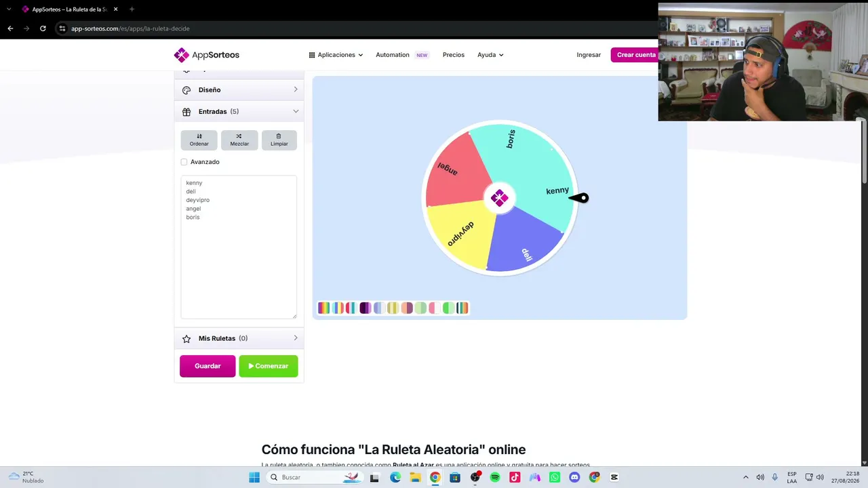Open the Ayuda dropdown menu

click(490, 55)
